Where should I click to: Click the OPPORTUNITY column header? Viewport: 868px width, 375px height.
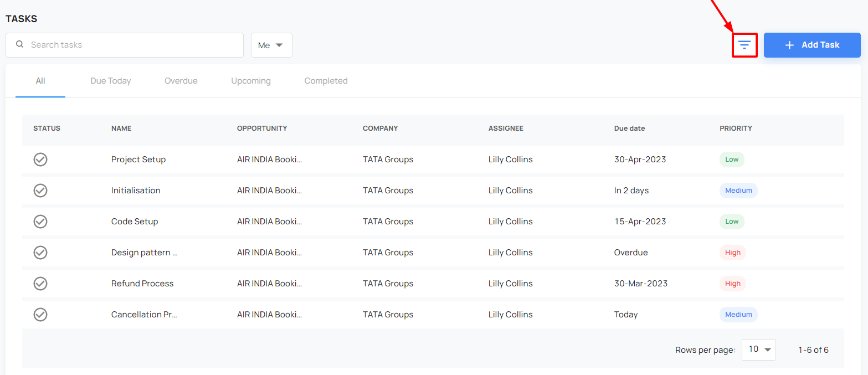[262, 129]
